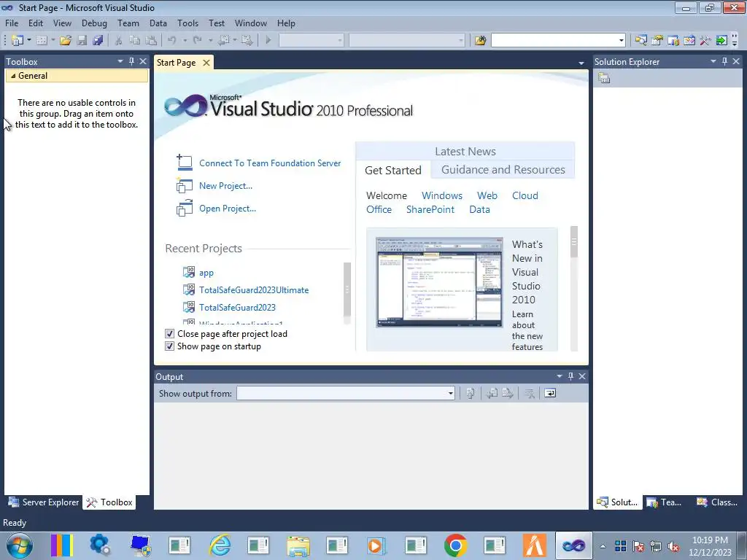Click Find Message in Code icon in Output

click(471, 393)
